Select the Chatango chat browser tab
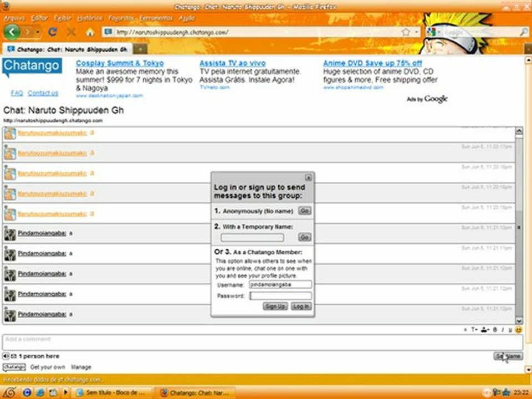Viewport: 532px width, 399px height. point(68,49)
